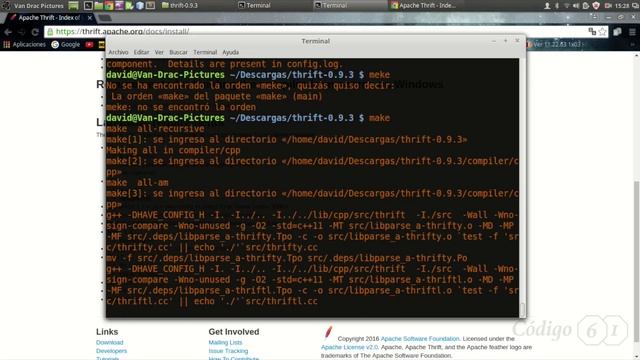The width and height of the screenshot is (640, 360).
Task: Click the Chrome extension icon beside menu
Action: tap(617, 31)
